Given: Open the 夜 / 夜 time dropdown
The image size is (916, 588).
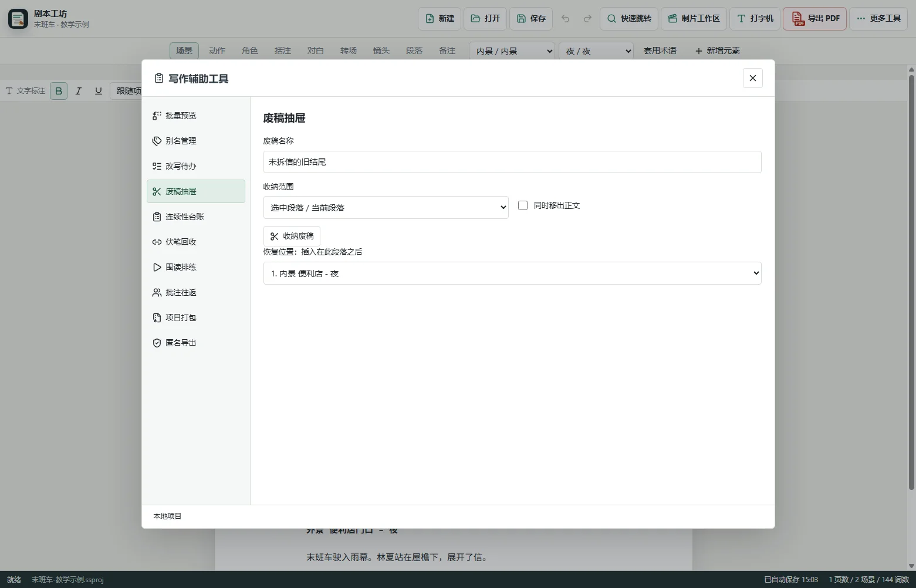Looking at the screenshot, I should pyautogui.click(x=596, y=51).
